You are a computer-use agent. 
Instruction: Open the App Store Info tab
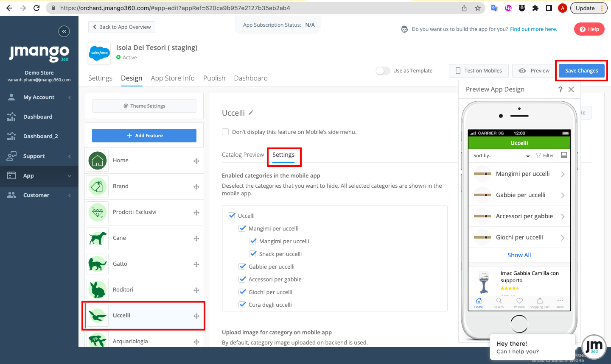click(173, 78)
